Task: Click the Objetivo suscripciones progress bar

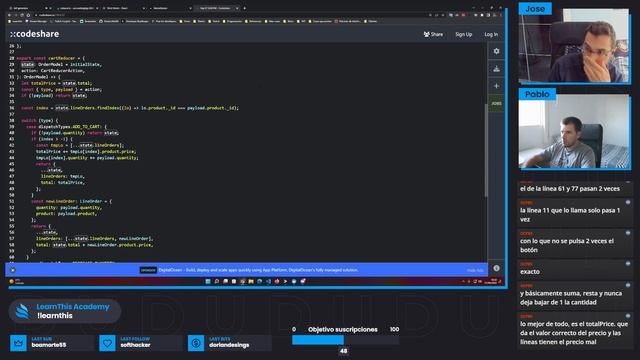Action: tap(345, 340)
